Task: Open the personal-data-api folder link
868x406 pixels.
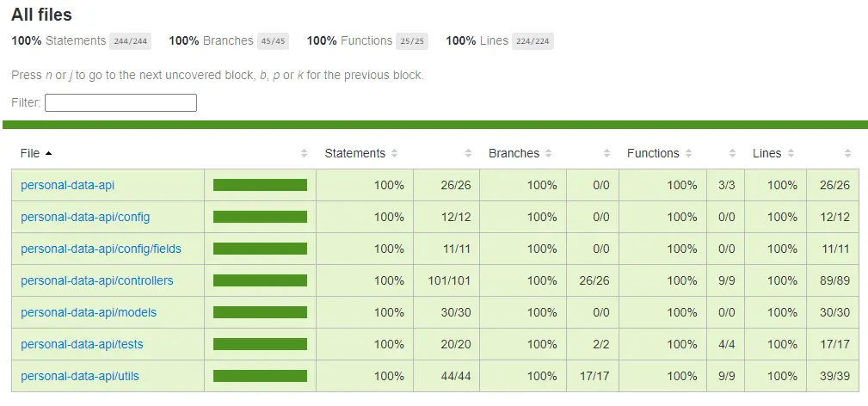Action: [x=68, y=185]
